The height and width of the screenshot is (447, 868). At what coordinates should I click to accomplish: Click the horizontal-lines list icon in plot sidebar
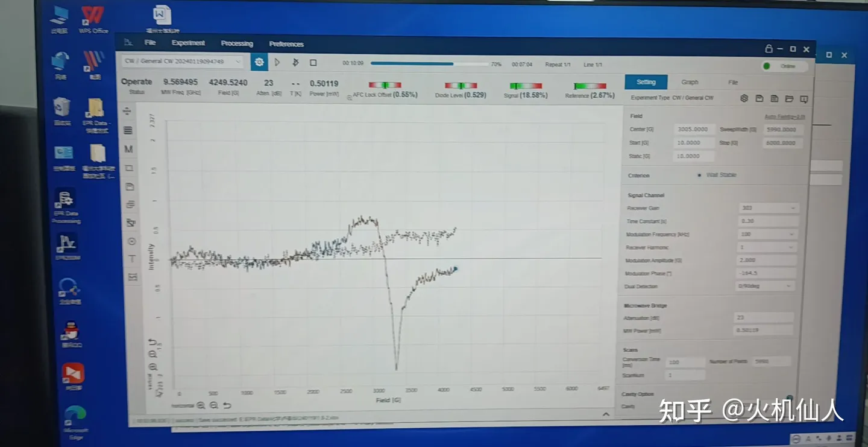click(x=128, y=130)
